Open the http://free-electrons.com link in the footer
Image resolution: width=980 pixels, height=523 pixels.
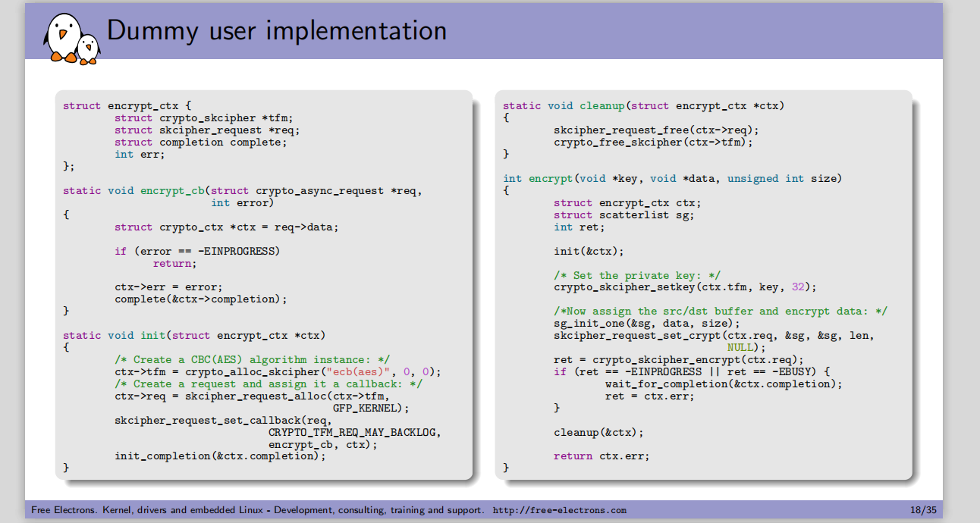560,510
